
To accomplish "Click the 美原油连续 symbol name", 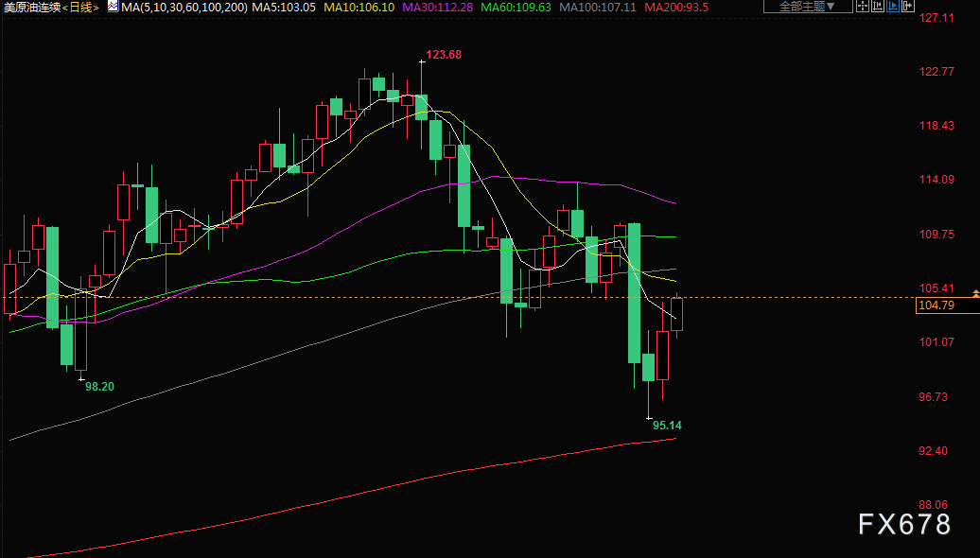I will (x=32, y=8).
